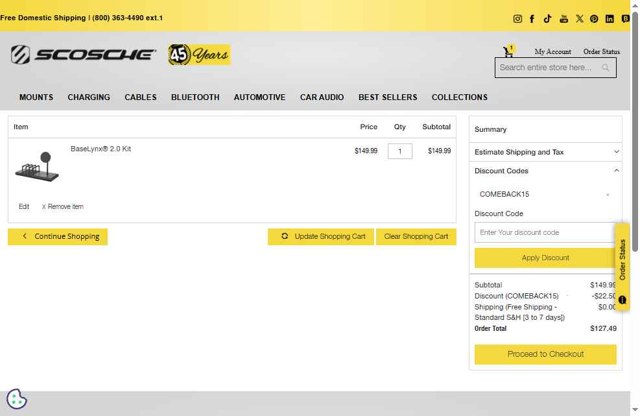Open the Automotive menu
Viewport: 640px width, 416px height.
coord(260,97)
